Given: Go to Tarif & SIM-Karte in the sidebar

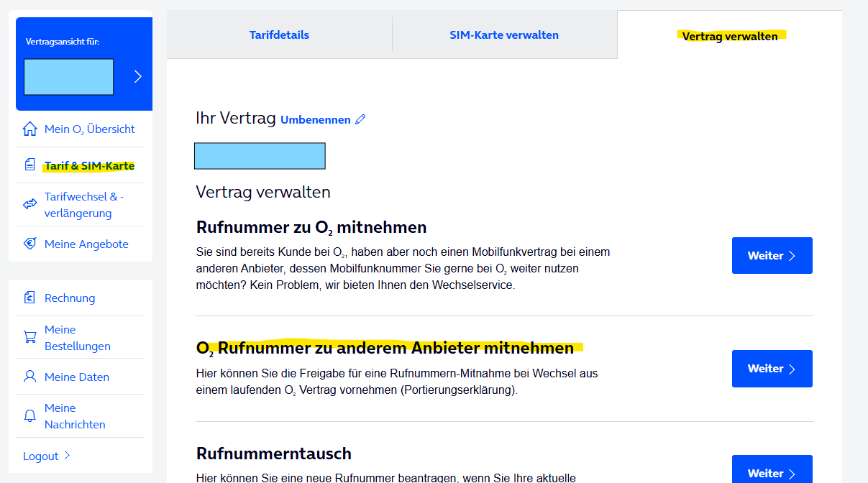Looking at the screenshot, I should pyautogui.click(x=89, y=165).
